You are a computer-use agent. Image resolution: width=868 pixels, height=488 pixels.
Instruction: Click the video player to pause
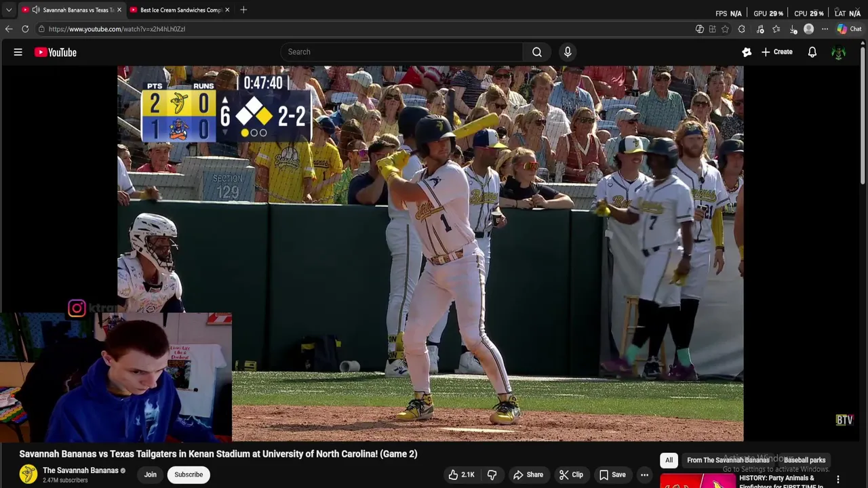[x=430, y=253]
